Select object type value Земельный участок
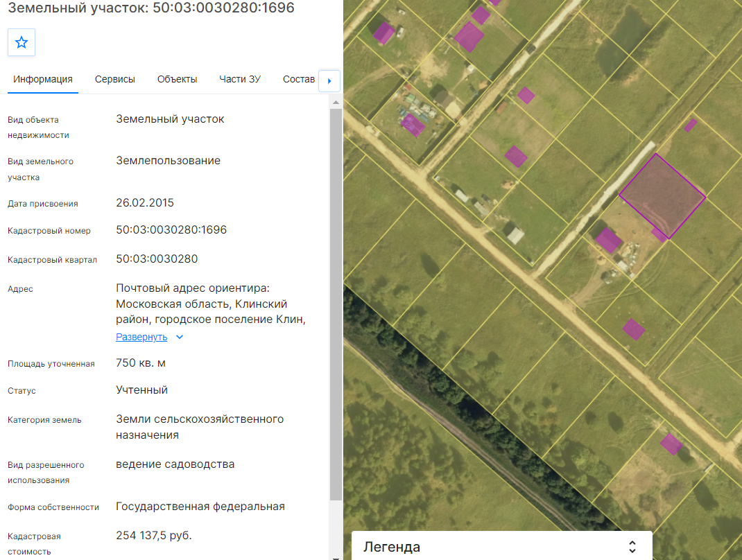 [x=170, y=119]
